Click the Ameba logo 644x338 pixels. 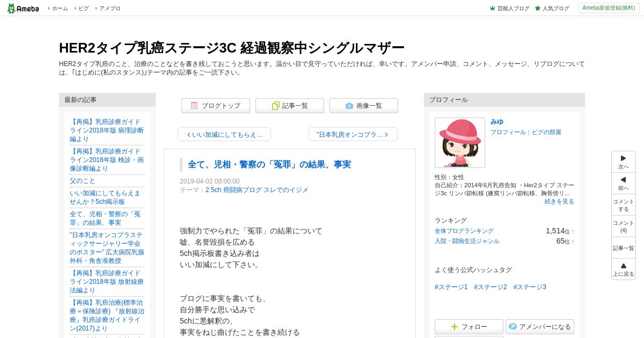(x=23, y=8)
